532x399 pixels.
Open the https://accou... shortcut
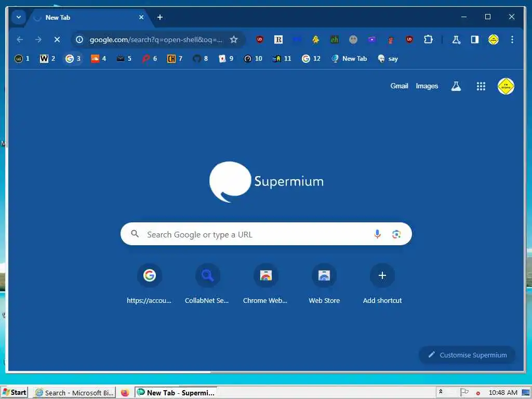pos(149,284)
